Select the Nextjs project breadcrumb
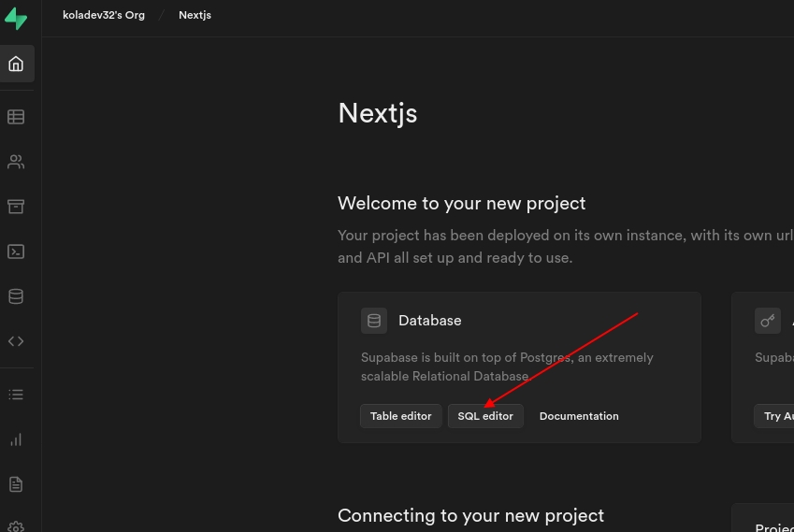 coord(195,15)
